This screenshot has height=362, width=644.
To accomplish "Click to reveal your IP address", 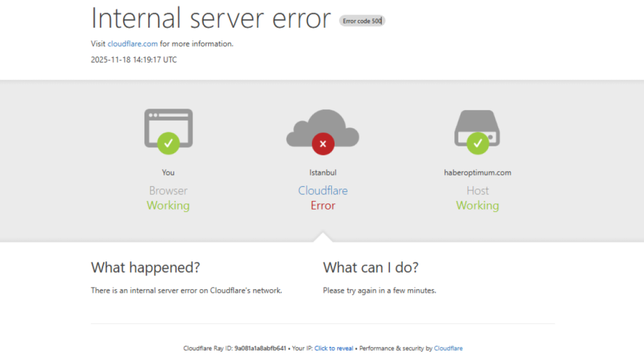I will pos(334,348).
